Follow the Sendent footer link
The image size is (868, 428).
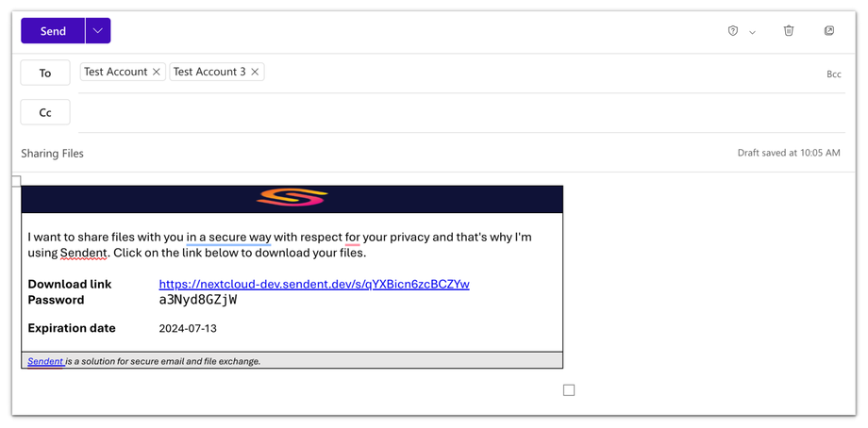[45, 361]
